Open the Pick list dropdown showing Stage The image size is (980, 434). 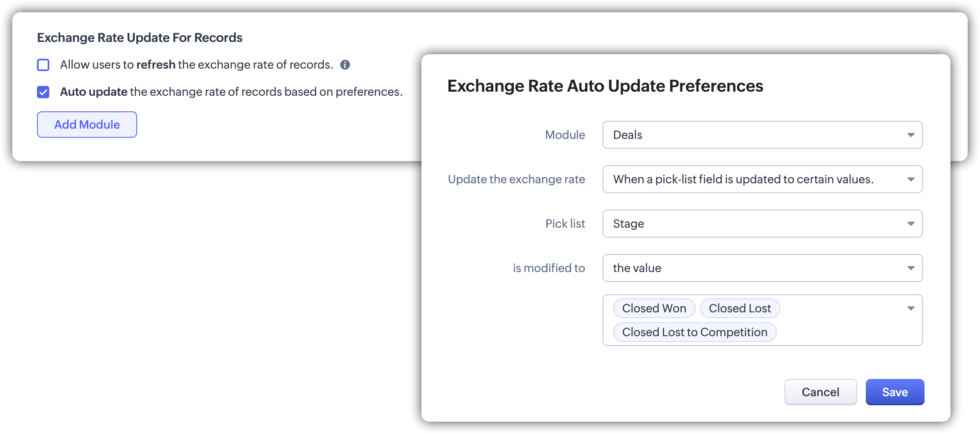point(756,224)
